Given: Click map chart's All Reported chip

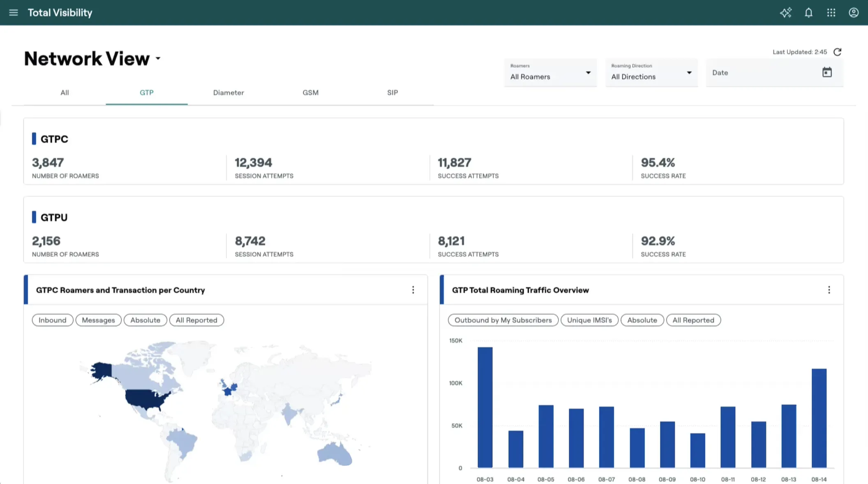Looking at the screenshot, I should 196,320.
